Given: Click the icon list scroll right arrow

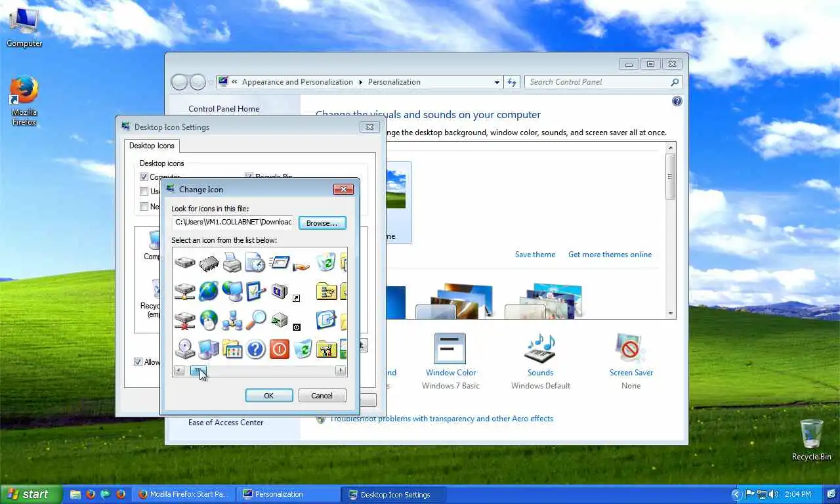Looking at the screenshot, I should pos(341,371).
